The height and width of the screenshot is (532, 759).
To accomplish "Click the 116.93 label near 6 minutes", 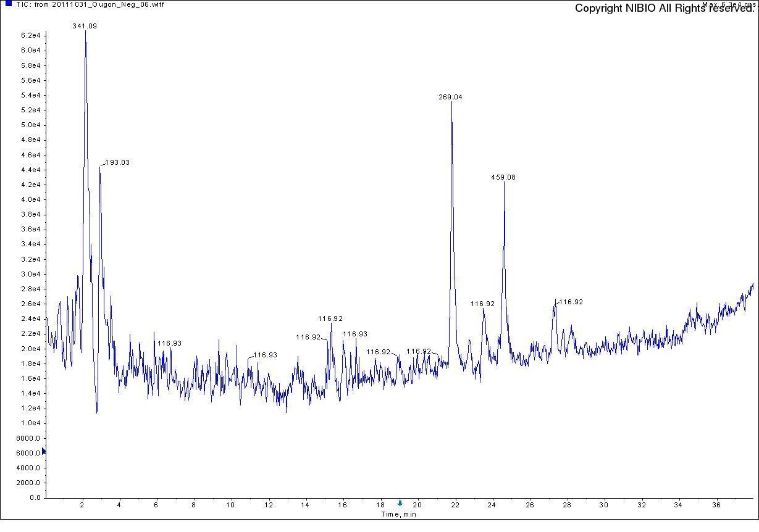I will pos(169,343).
